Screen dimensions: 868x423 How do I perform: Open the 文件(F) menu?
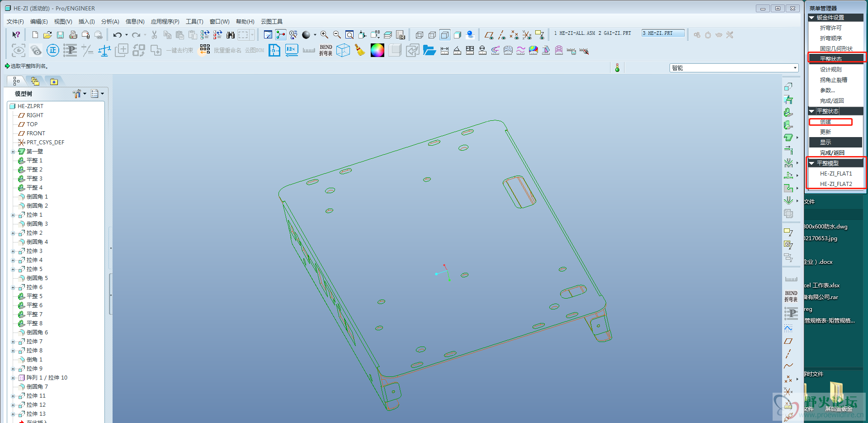(15, 21)
